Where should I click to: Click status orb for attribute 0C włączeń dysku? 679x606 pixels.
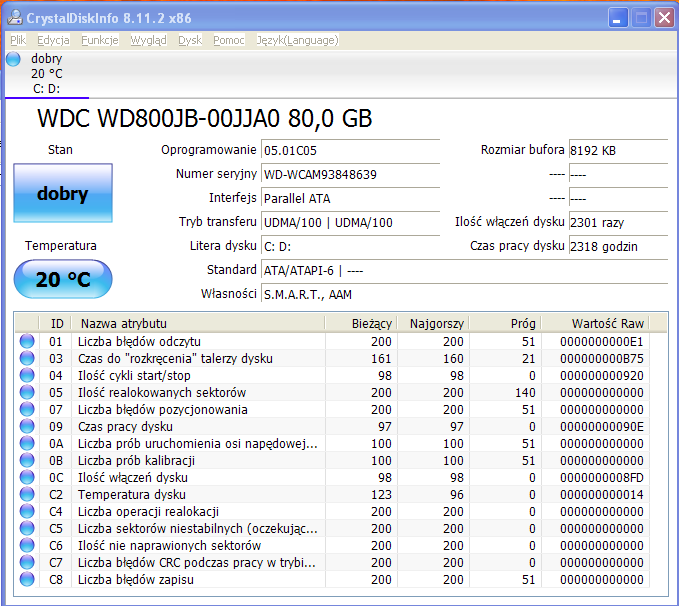tap(27, 477)
